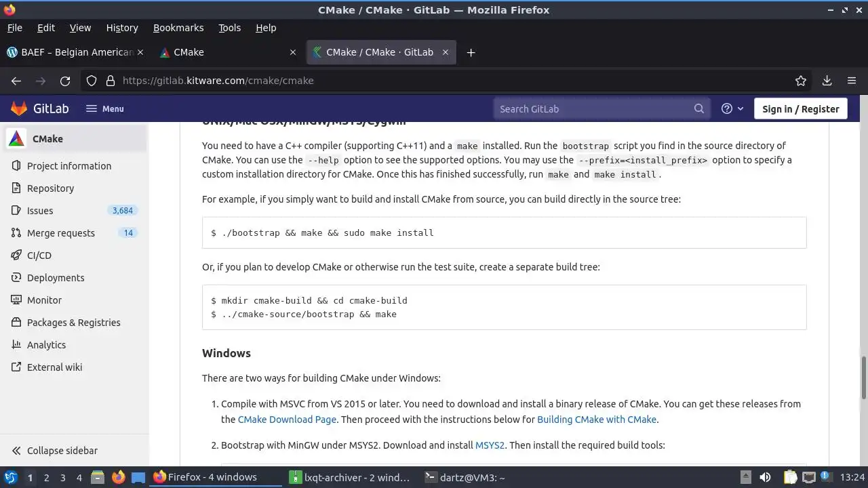Click Project information icon in sidebar

click(x=16, y=166)
